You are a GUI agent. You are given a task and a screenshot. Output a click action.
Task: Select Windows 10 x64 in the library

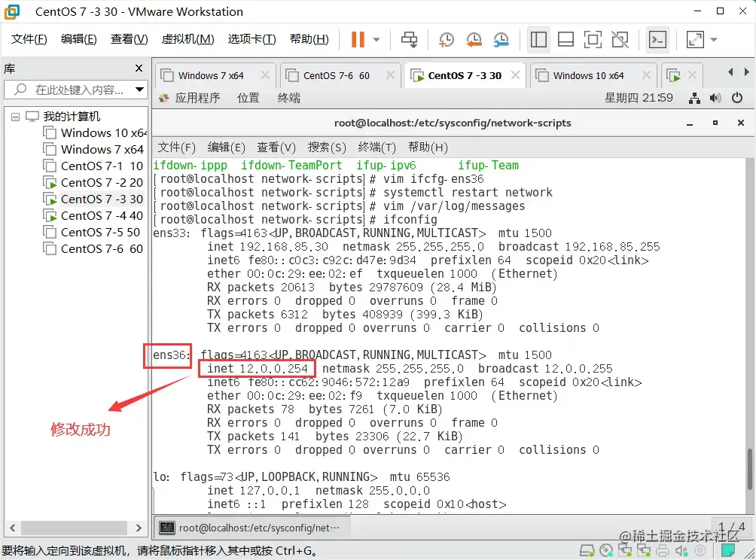point(94,132)
